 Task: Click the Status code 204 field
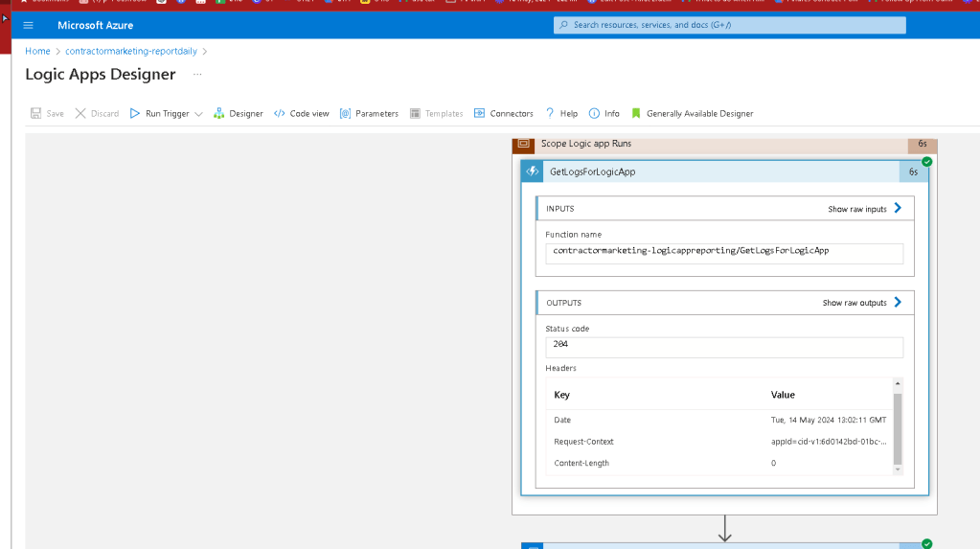click(724, 347)
